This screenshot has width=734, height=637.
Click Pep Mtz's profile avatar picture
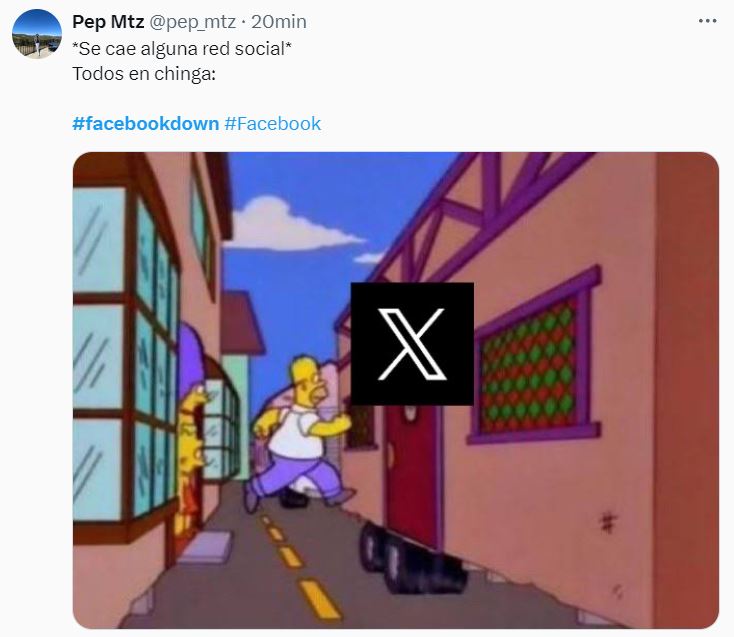(37, 34)
